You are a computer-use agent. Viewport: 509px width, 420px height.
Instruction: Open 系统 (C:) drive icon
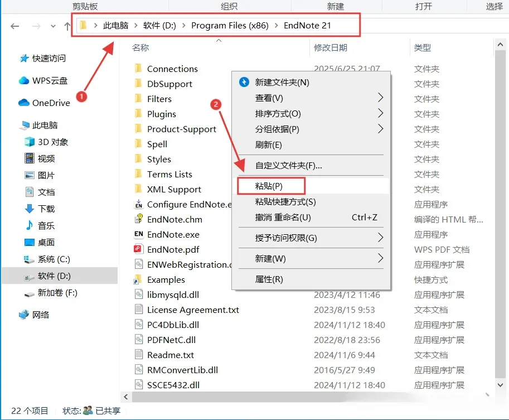point(29,259)
